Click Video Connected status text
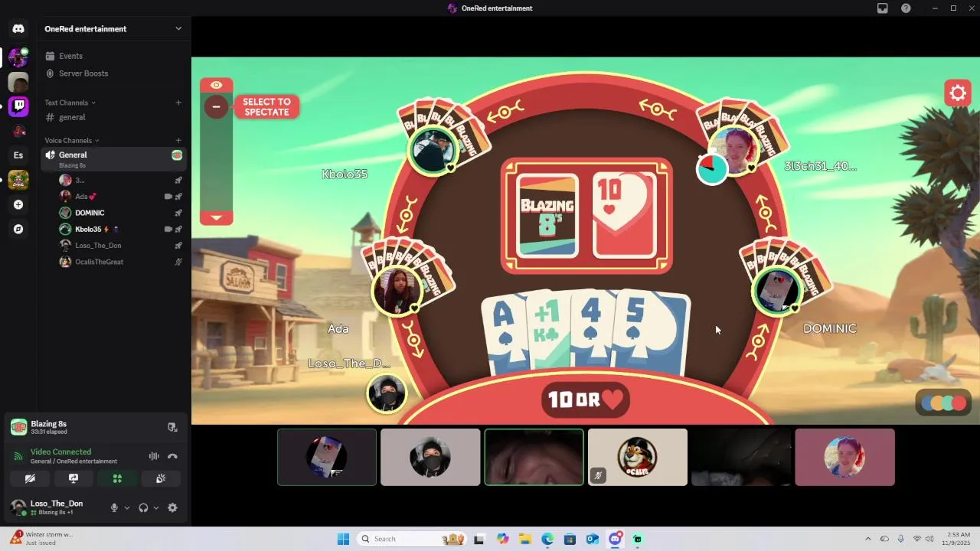This screenshot has width=980, height=551. click(x=60, y=452)
